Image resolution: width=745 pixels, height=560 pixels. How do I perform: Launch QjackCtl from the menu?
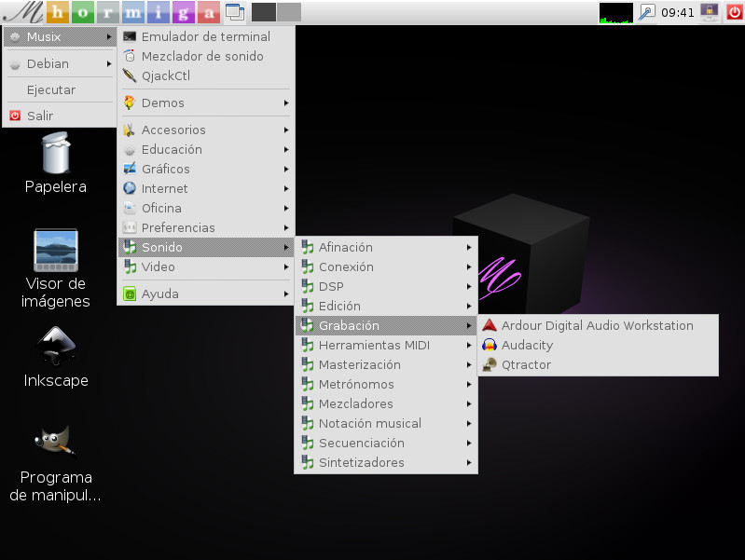206,75
